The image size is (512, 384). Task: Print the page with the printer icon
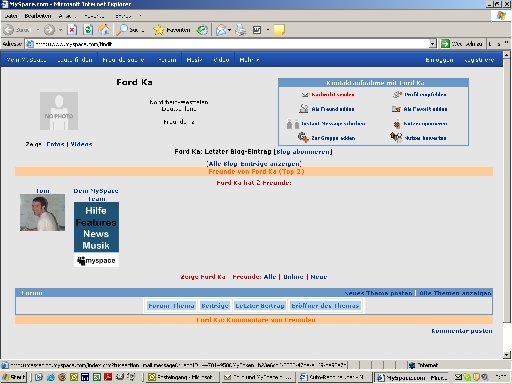coord(240,30)
